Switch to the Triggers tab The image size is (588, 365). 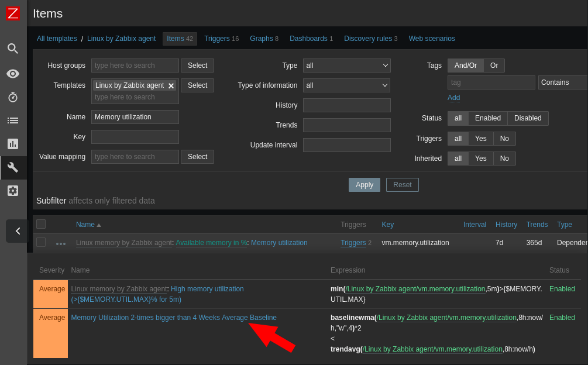(217, 38)
